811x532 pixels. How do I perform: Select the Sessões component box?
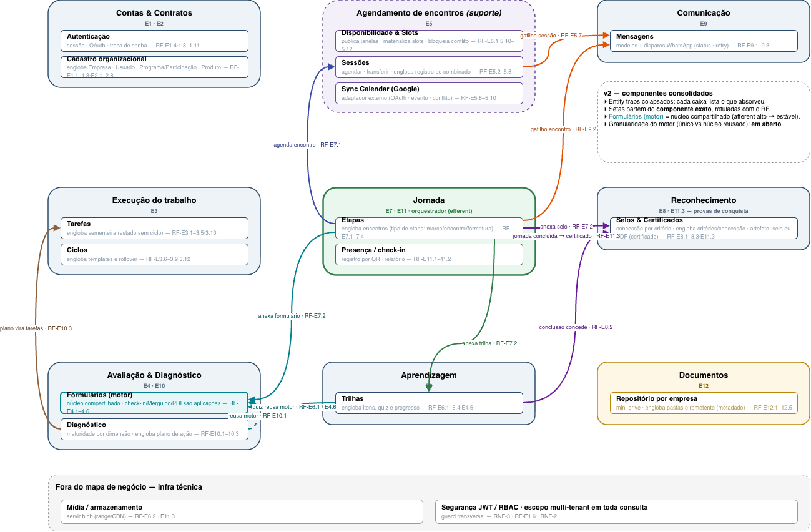(429, 67)
